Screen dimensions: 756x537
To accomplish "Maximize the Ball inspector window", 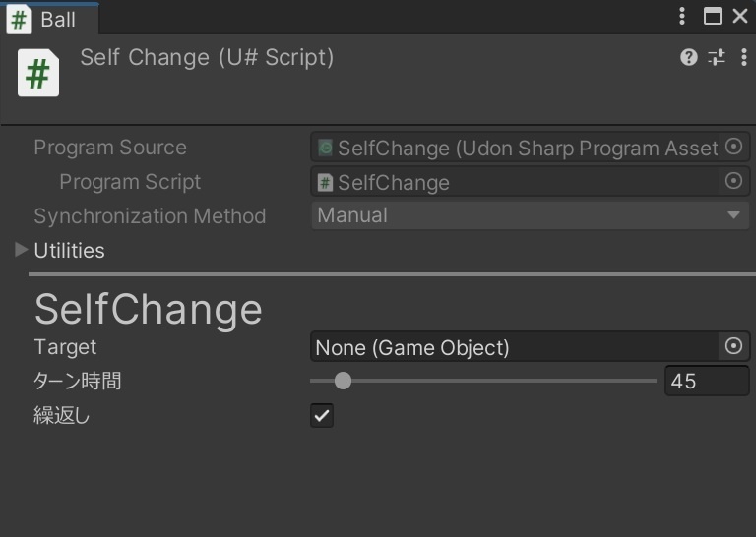I will pyautogui.click(x=713, y=16).
